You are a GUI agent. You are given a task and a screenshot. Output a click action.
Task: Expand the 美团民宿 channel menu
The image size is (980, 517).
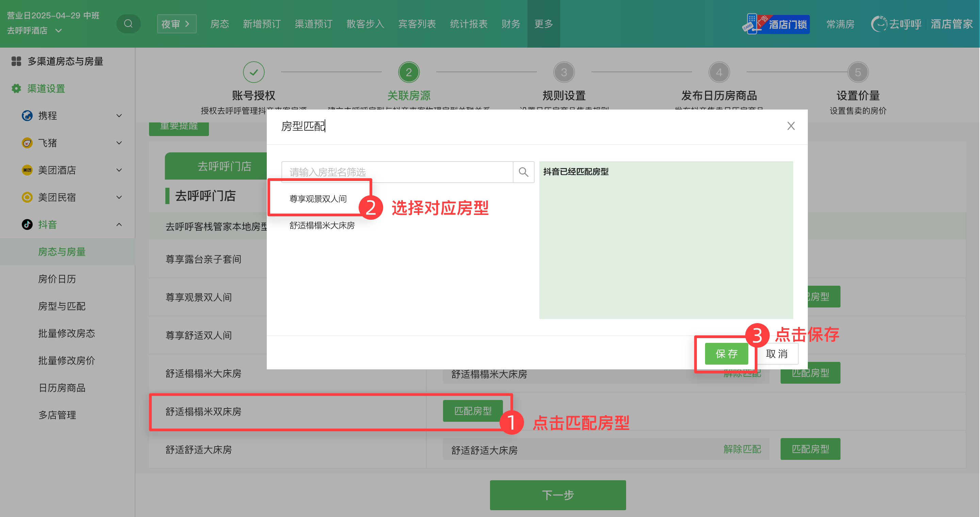[x=119, y=197]
